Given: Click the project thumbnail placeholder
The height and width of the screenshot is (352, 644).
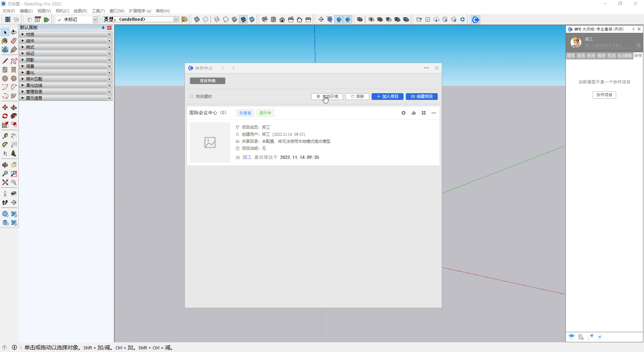Looking at the screenshot, I should (210, 142).
